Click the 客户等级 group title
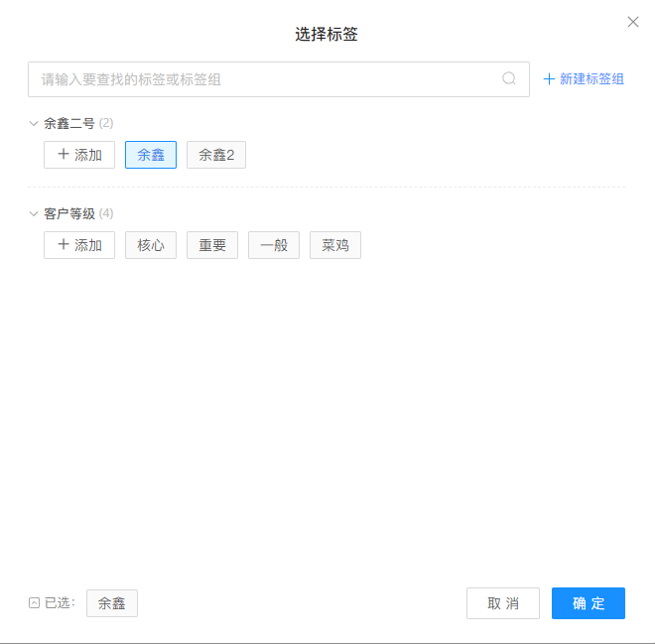 coord(69,214)
